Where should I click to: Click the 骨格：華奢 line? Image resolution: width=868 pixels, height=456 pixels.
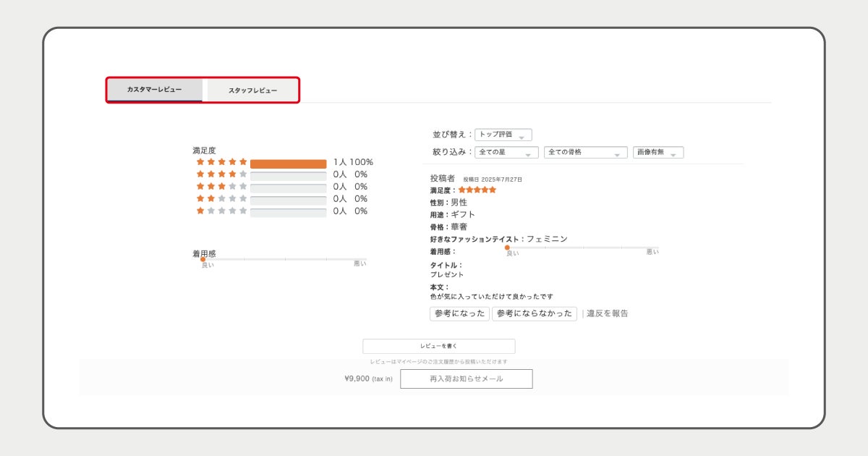448,227
